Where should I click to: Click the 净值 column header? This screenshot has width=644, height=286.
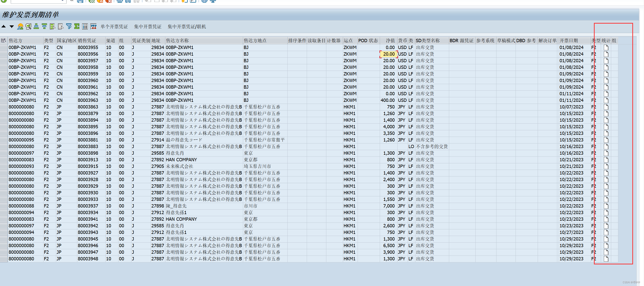pos(388,41)
